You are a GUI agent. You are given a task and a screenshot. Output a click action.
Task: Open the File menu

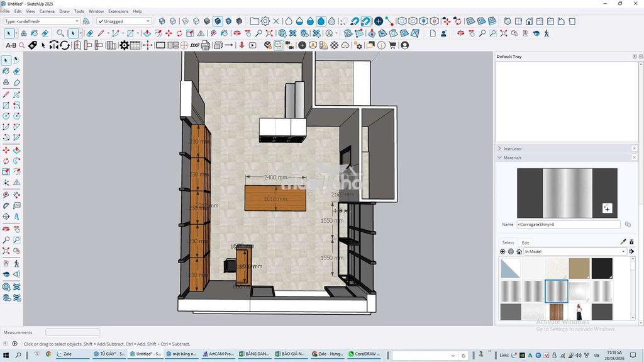(6, 11)
